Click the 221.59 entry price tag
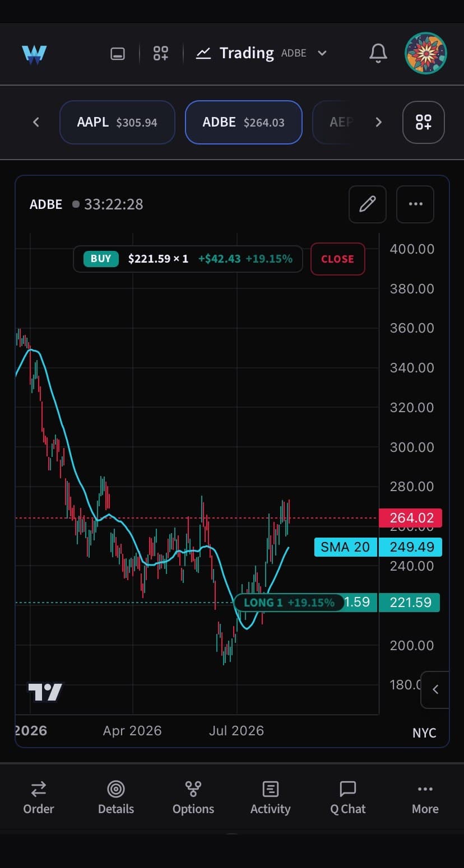 click(410, 603)
